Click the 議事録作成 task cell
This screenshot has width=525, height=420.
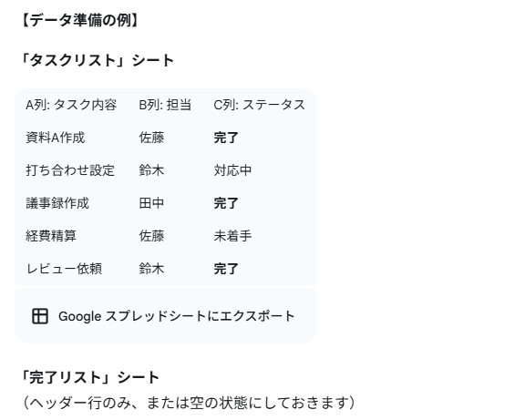click(x=57, y=203)
